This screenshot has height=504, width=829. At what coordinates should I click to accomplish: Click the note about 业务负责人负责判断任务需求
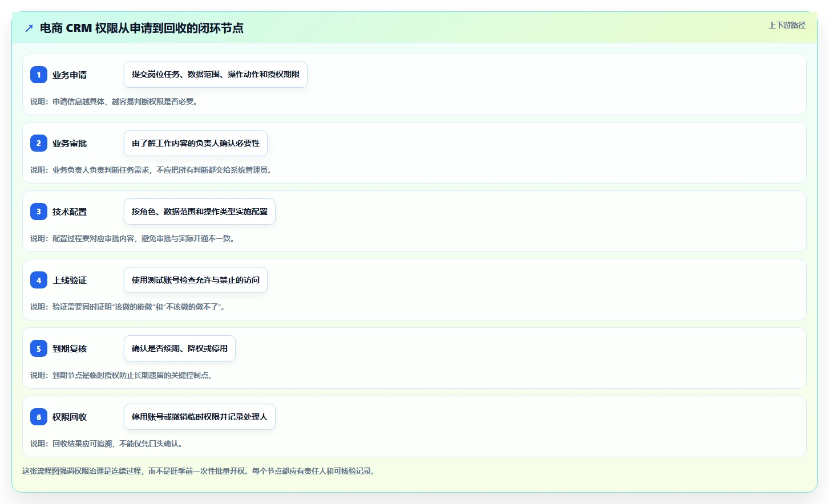[151, 170]
